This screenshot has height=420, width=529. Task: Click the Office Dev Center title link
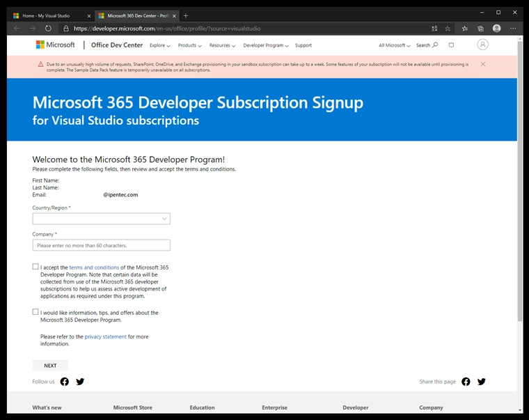117,45
